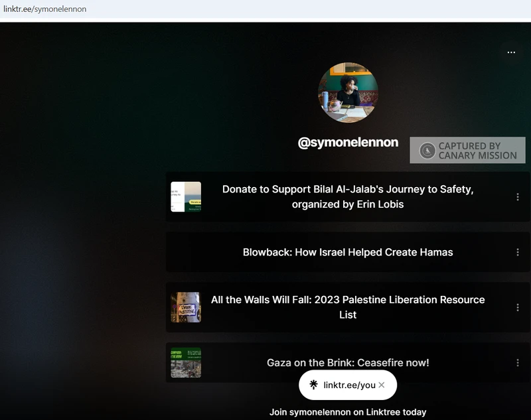The height and width of the screenshot is (420, 531).
Task: Open the three-dot share menu at top right
Action: 511,52
